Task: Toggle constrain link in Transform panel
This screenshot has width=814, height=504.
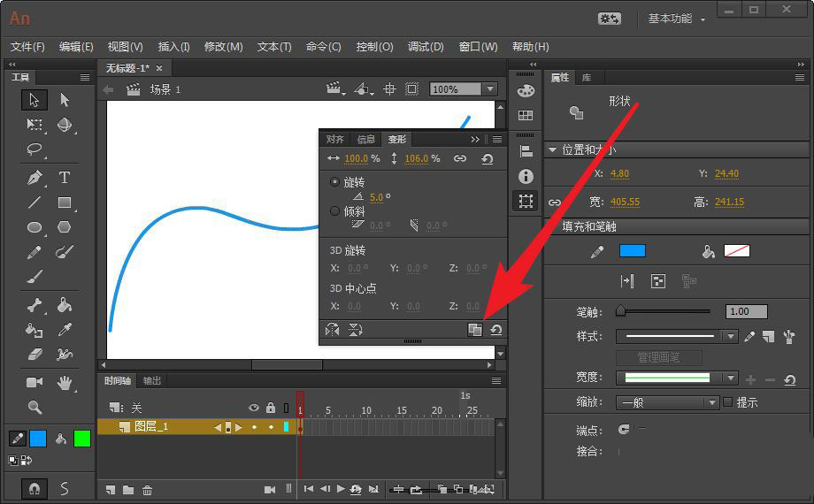Action: (460, 158)
